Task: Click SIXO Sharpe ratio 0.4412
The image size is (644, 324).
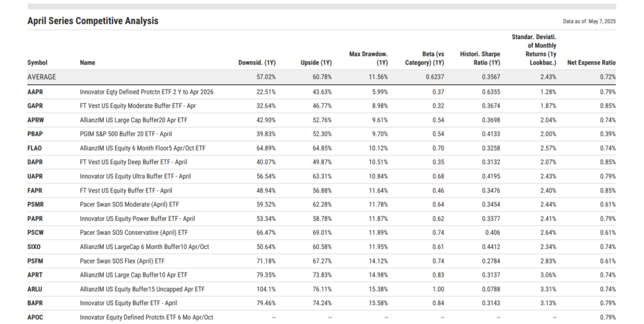Action: pyautogui.click(x=491, y=247)
